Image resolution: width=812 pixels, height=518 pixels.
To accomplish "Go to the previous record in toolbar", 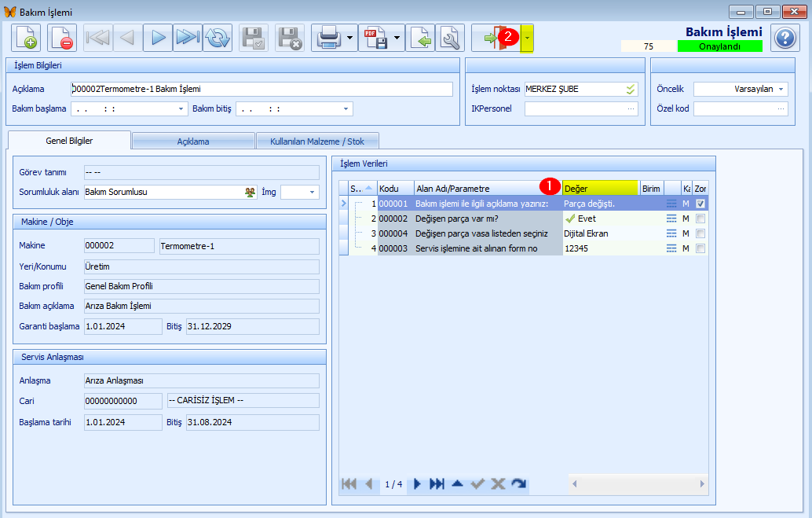I will click(128, 38).
